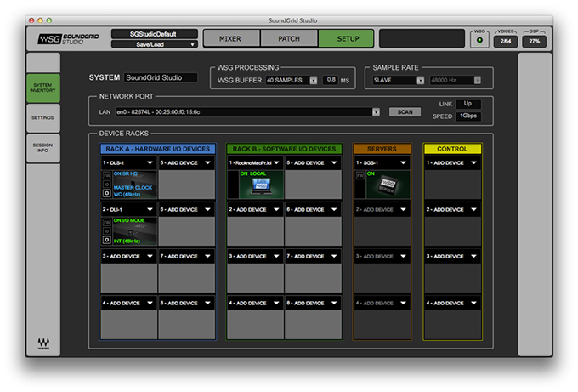
Task: Click the VOICES 2/64 counter
Action: [x=506, y=41]
